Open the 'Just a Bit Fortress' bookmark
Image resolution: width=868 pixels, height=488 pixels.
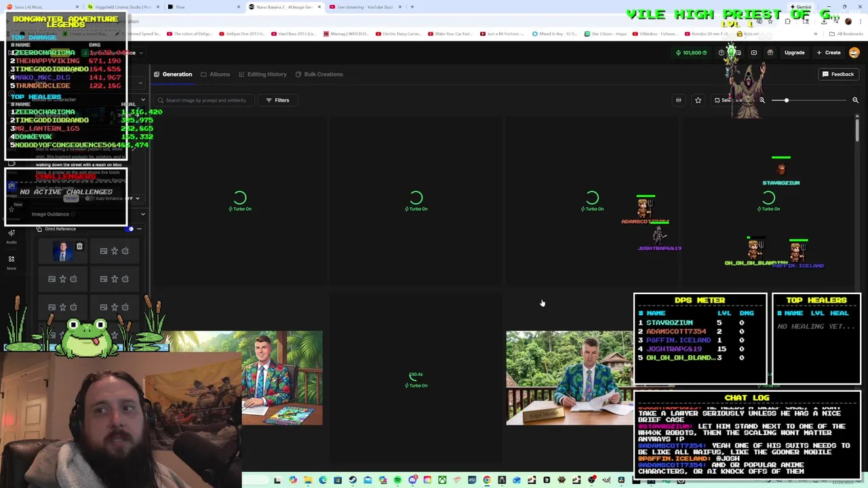[x=503, y=33]
